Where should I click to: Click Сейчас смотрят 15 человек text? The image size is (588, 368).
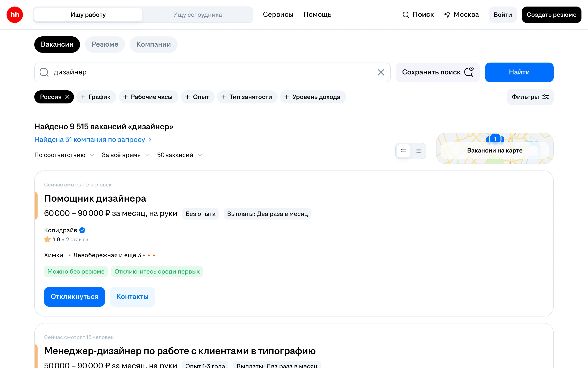[79, 337]
